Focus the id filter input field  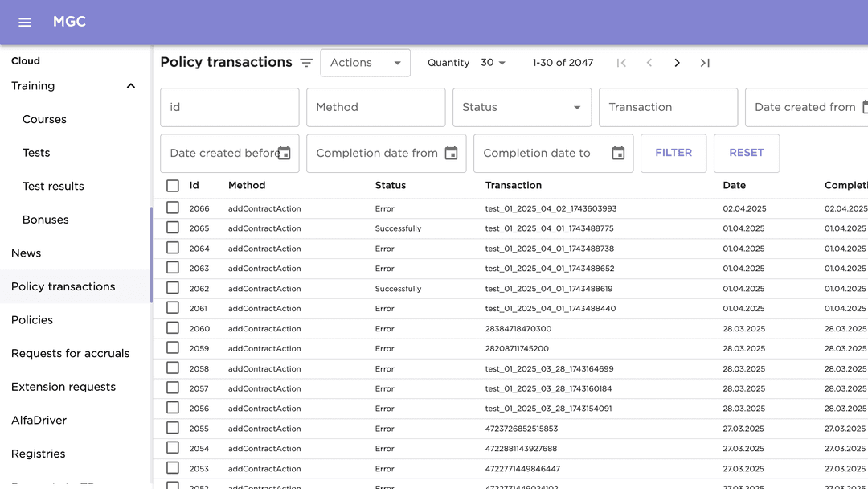pyautogui.click(x=229, y=108)
